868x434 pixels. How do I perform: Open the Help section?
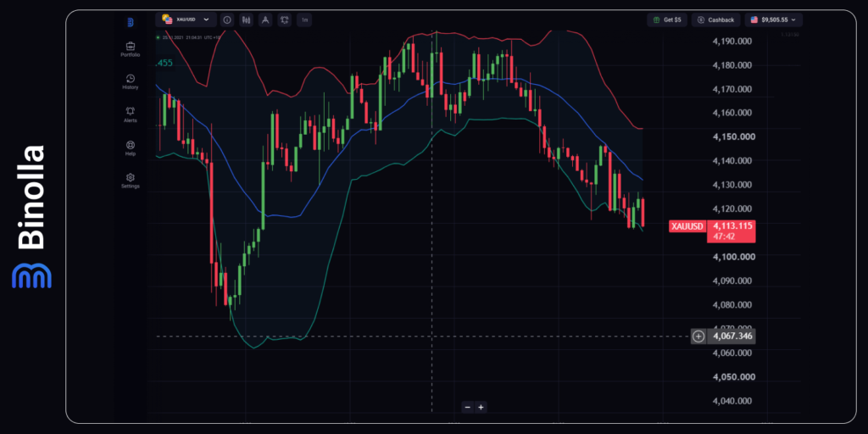coord(130,147)
